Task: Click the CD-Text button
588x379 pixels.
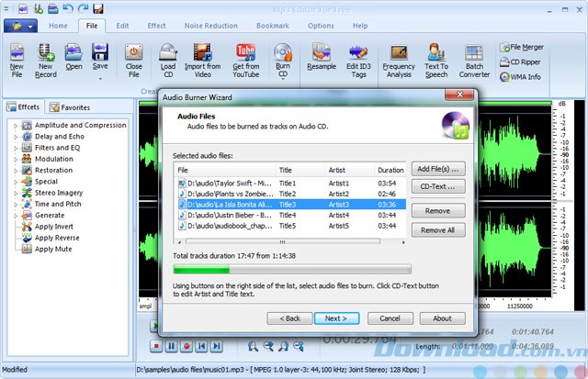Action: click(x=438, y=186)
